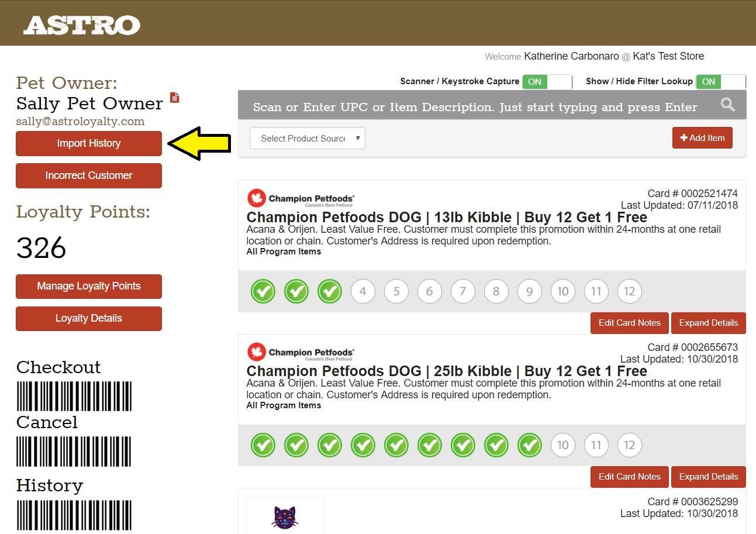This screenshot has height=534, width=756.
Task: Click All Program Items on the 25lb Kibble card
Action: point(284,405)
